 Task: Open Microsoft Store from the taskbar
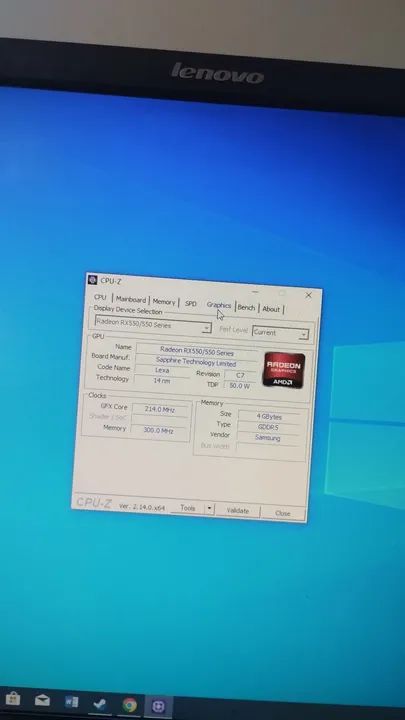[x=13, y=700]
